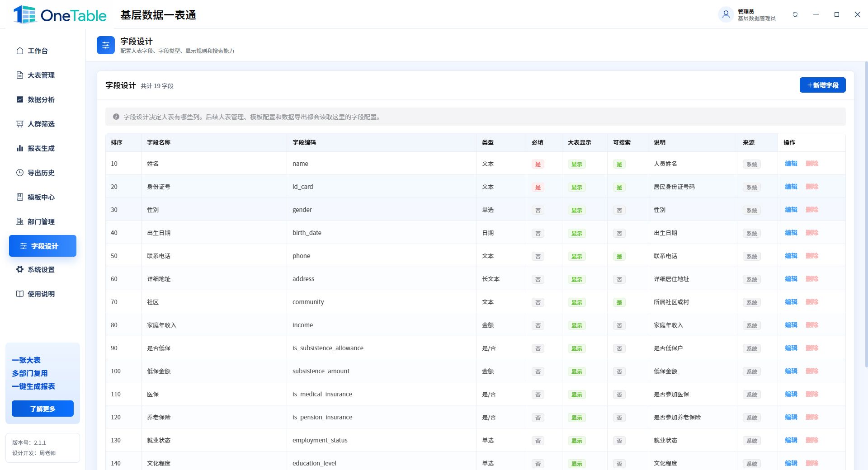Click the 系统 source tag for 社区

click(752, 302)
